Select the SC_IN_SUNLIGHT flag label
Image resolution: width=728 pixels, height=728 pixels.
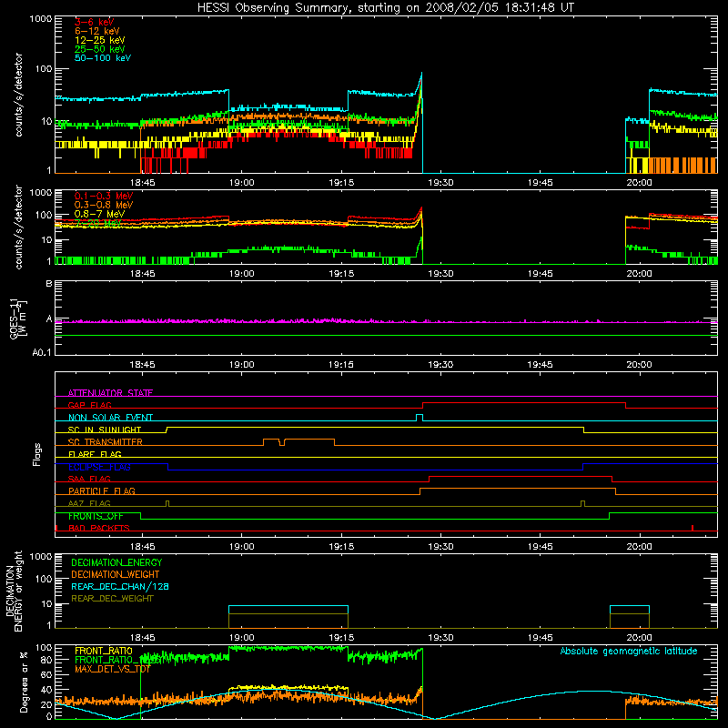[105, 430]
